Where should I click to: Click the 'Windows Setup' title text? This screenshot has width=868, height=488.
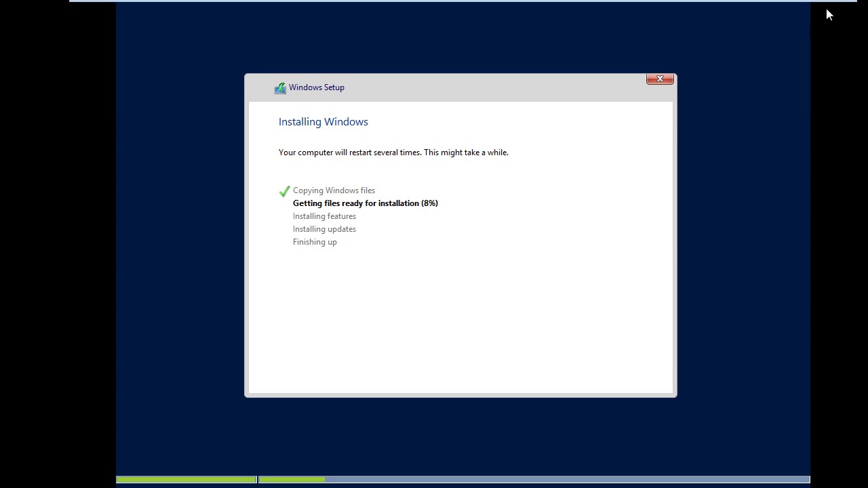[x=317, y=87]
